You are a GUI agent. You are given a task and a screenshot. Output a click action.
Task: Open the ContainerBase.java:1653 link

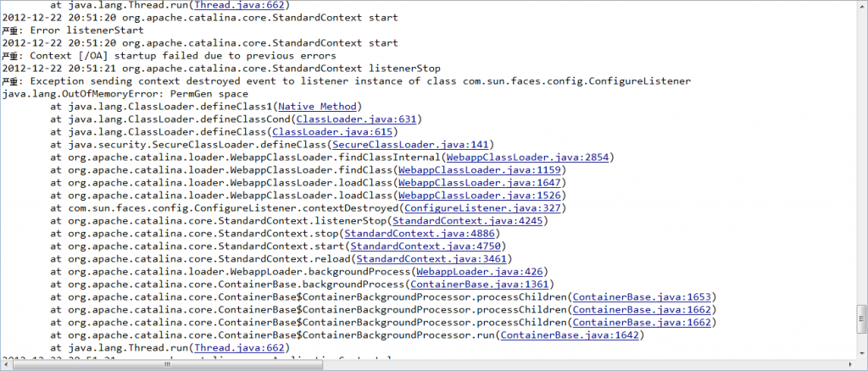tap(641, 297)
